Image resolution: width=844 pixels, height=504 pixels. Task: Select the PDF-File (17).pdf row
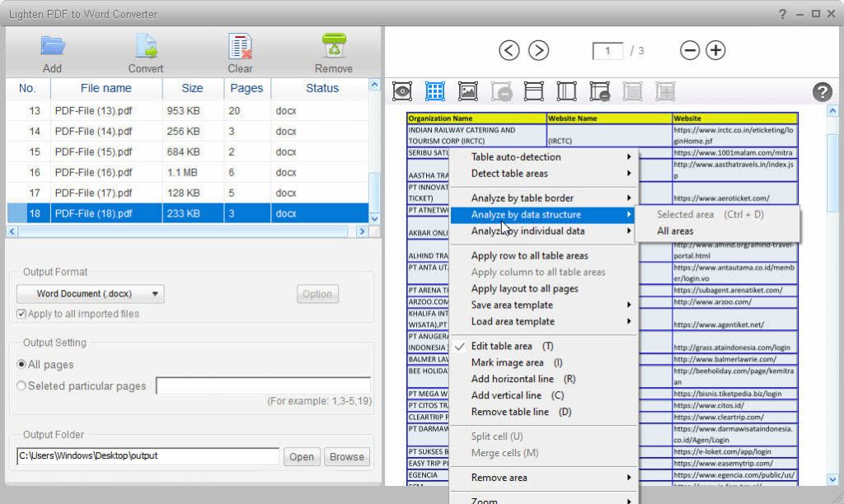coord(188,193)
